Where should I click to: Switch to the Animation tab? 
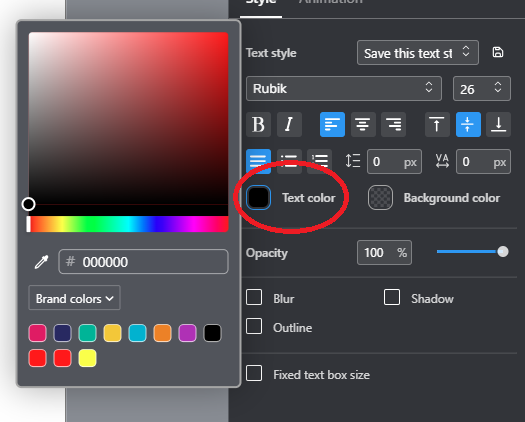click(330, 2)
